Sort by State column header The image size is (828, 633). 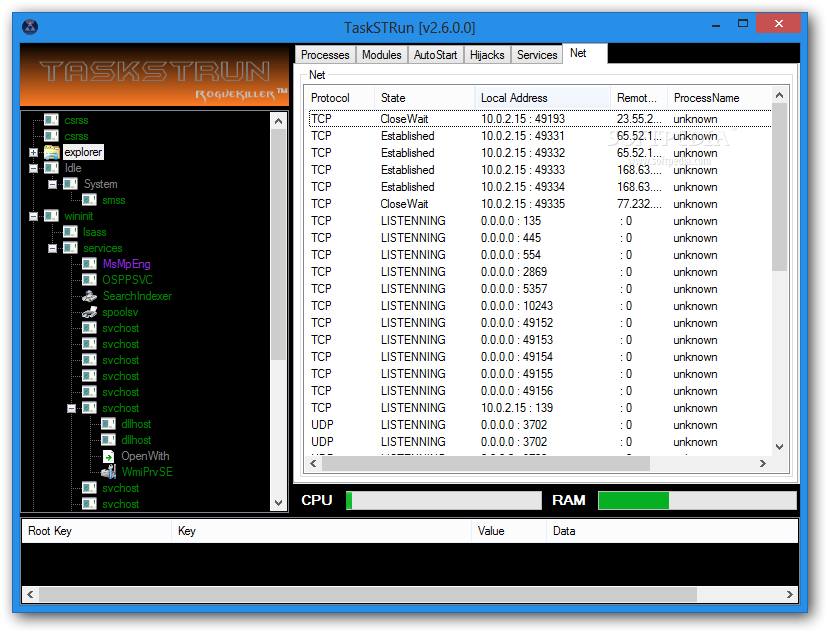click(425, 98)
